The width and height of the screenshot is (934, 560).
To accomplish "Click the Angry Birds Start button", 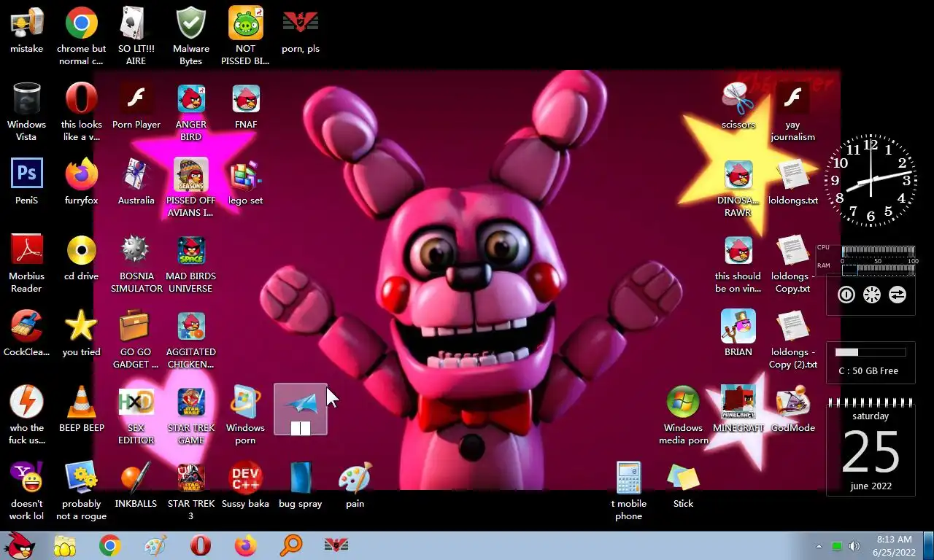I will pos(20,545).
